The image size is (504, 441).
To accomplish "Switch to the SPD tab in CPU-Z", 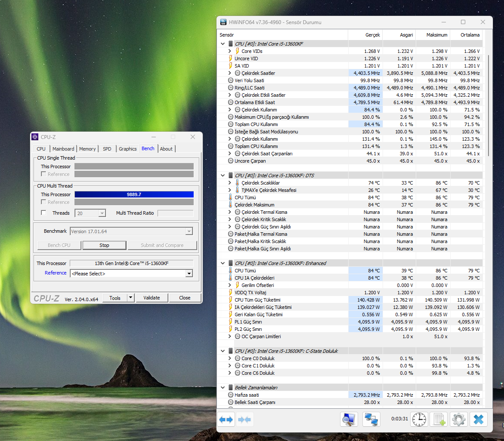I will (107, 149).
